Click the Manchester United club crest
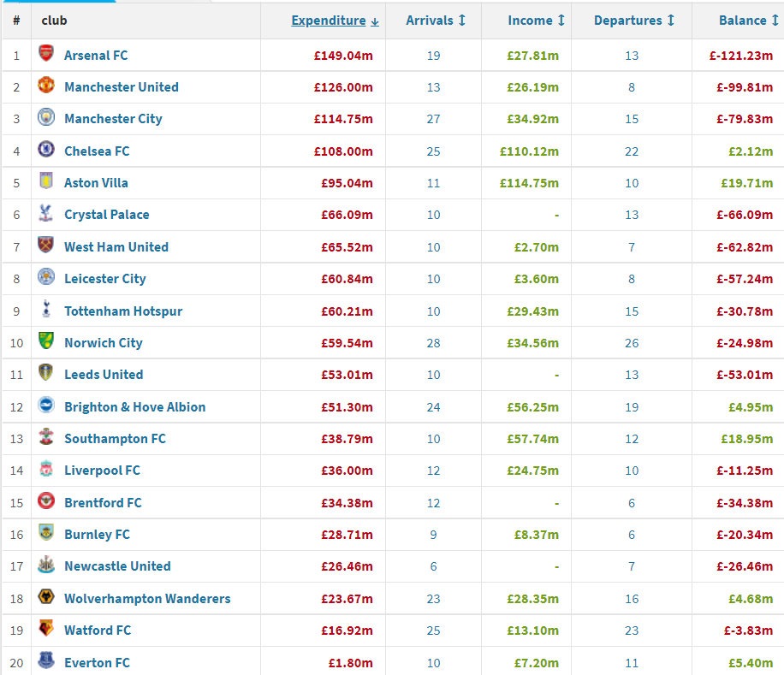Viewport: 784px width, 675px height. (46, 85)
